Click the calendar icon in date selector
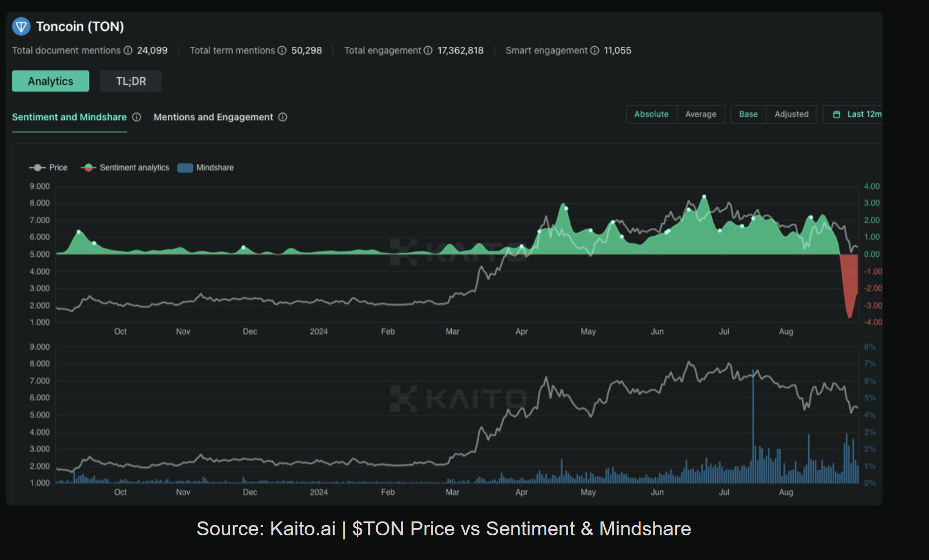This screenshot has height=560, width=929. coord(836,114)
